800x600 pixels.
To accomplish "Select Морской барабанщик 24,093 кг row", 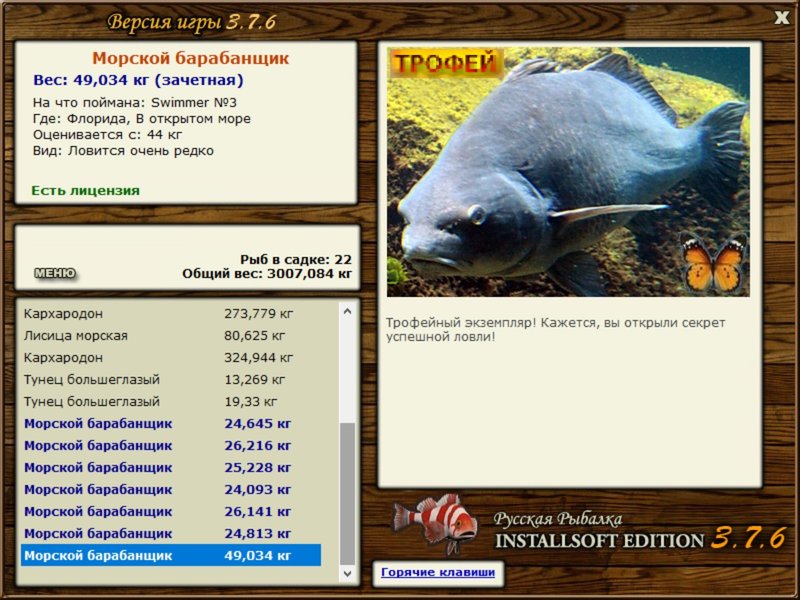I will pyautogui.click(x=171, y=489).
